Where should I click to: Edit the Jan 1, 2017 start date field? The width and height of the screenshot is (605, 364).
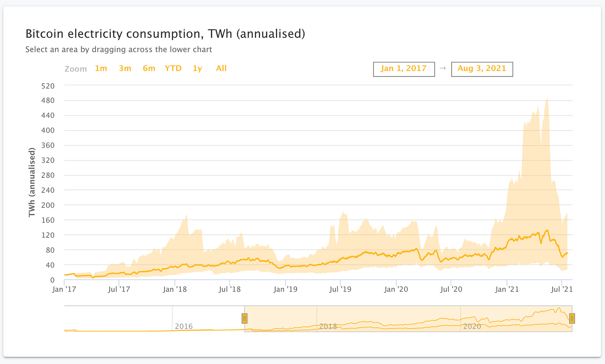(404, 69)
